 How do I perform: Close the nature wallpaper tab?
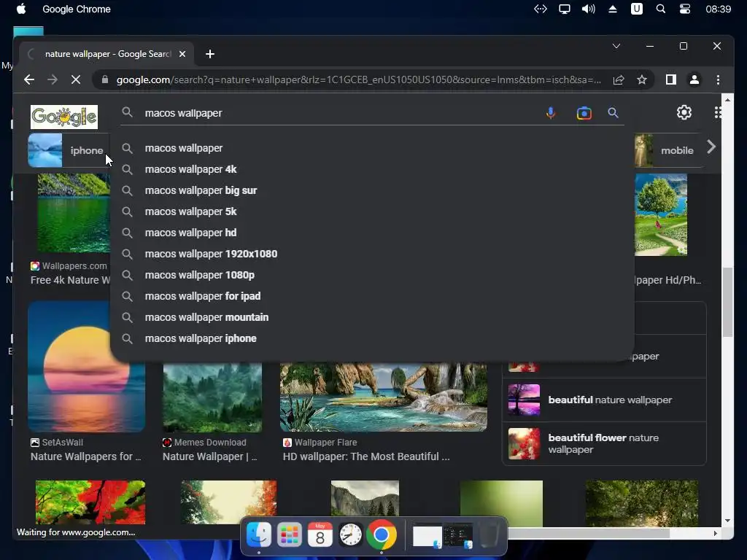[182, 54]
